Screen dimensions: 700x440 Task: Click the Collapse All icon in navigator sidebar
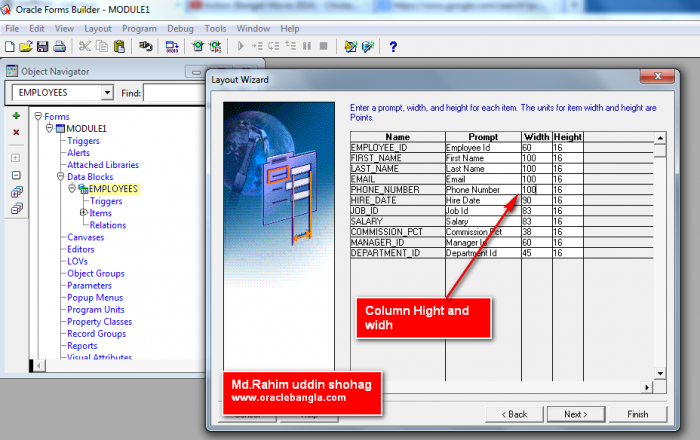(x=17, y=208)
